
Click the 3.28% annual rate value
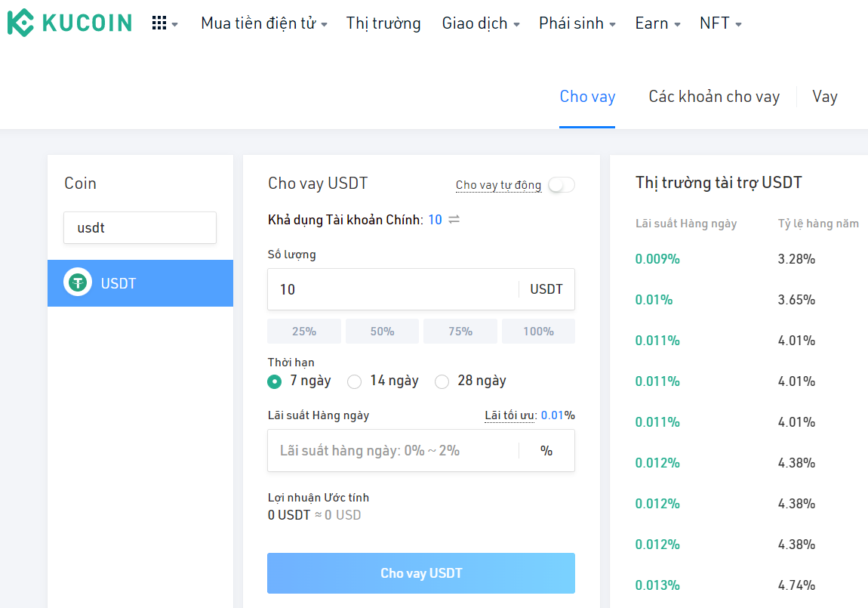796,259
